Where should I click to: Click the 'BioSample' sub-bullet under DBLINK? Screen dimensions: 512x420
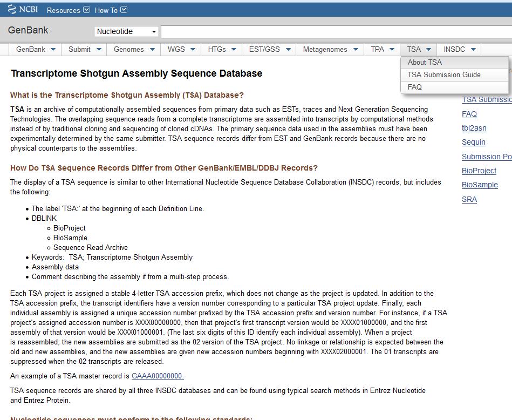[70, 238]
